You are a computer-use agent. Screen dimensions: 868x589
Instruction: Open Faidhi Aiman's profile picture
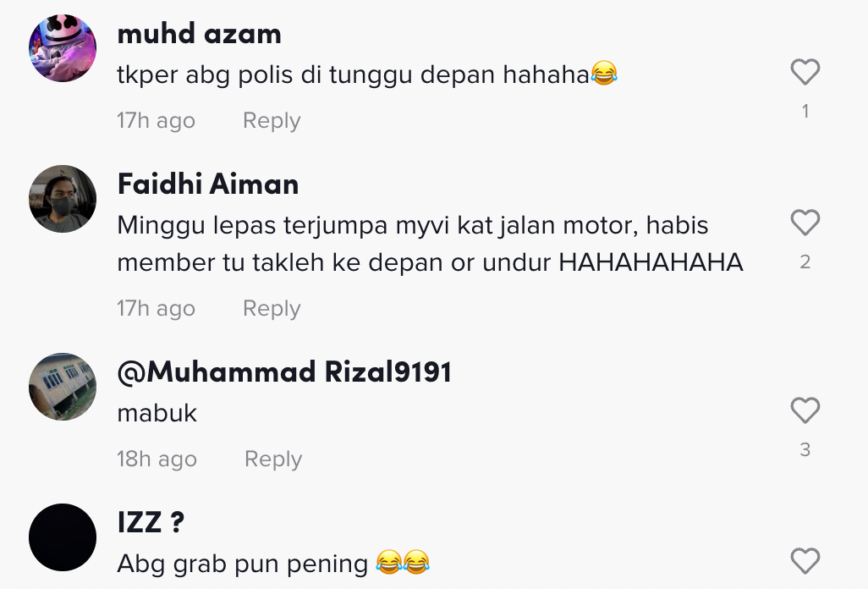[63, 199]
